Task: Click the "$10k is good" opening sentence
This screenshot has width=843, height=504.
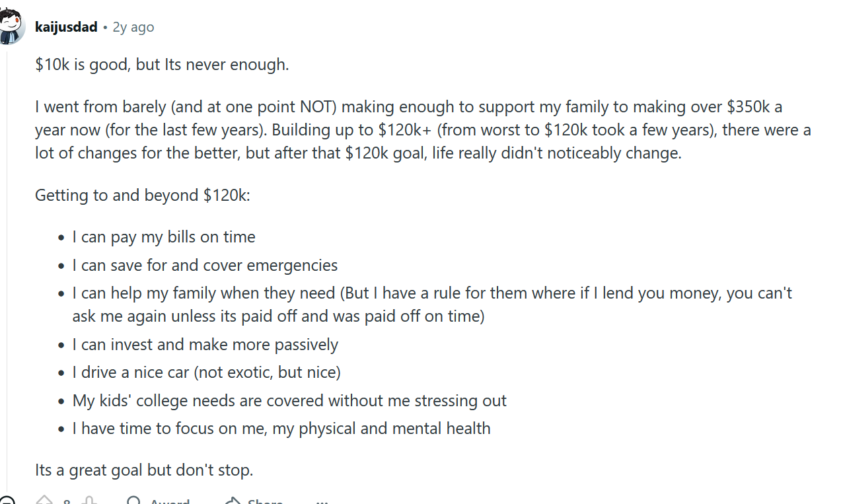Action: pos(162,65)
